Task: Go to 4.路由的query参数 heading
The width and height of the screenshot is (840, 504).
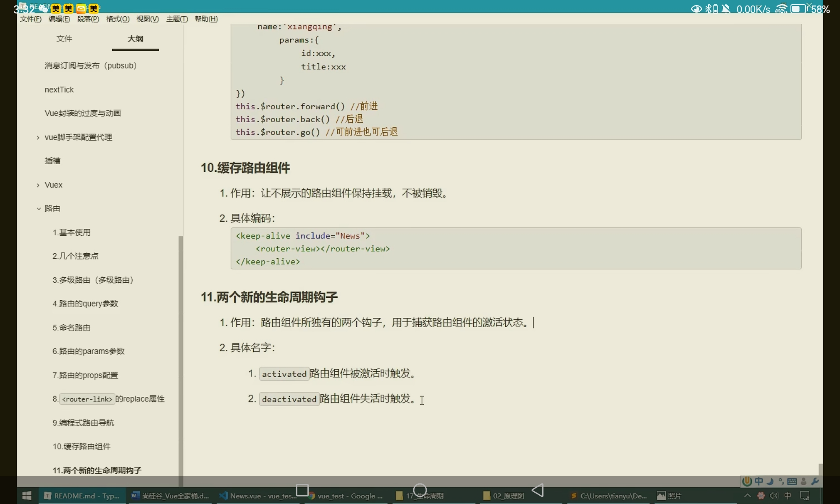Action: coord(85,303)
